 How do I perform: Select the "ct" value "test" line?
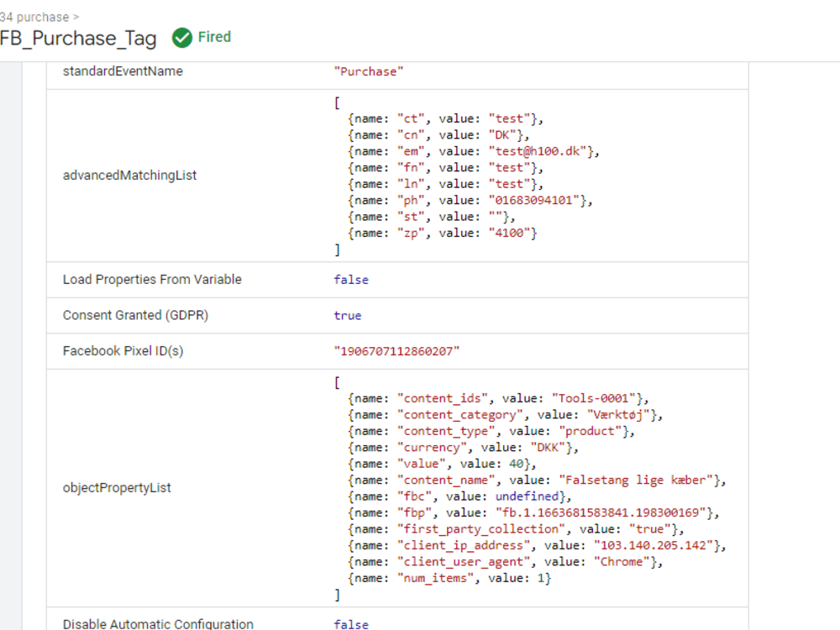pyautogui.click(x=446, y=119)
